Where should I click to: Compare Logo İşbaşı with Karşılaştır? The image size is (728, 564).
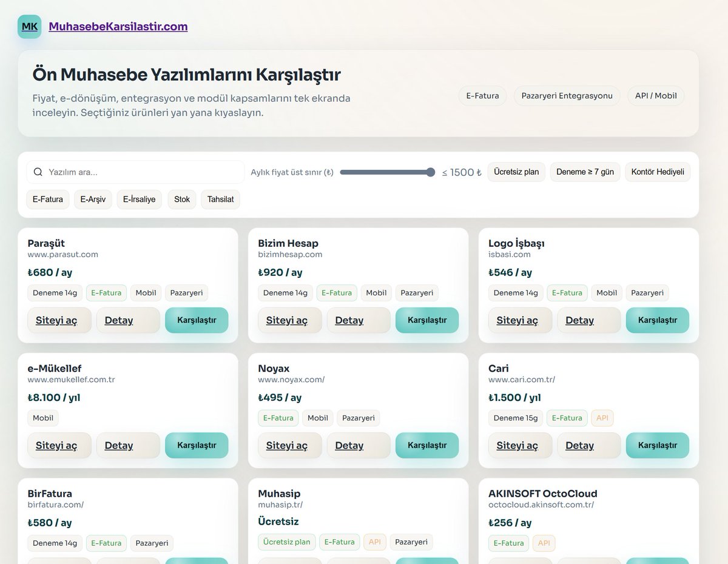[658, 320]
